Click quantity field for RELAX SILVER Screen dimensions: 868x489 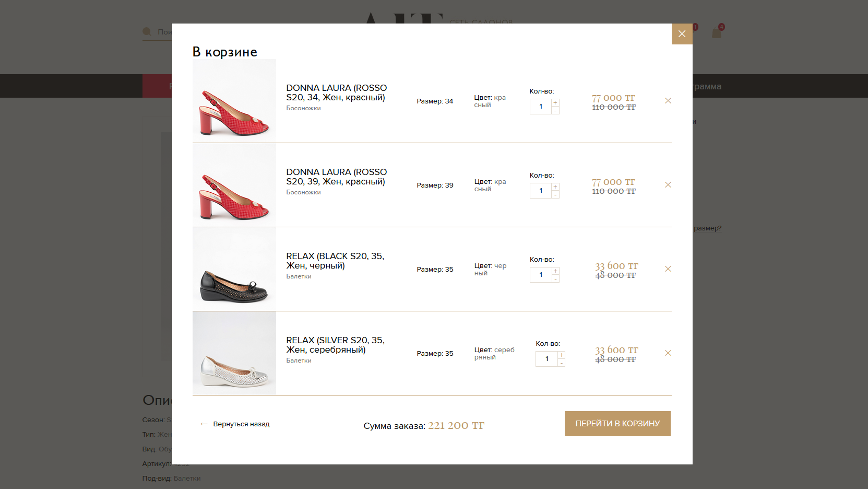pyautogui.click(x=547, y=359)
